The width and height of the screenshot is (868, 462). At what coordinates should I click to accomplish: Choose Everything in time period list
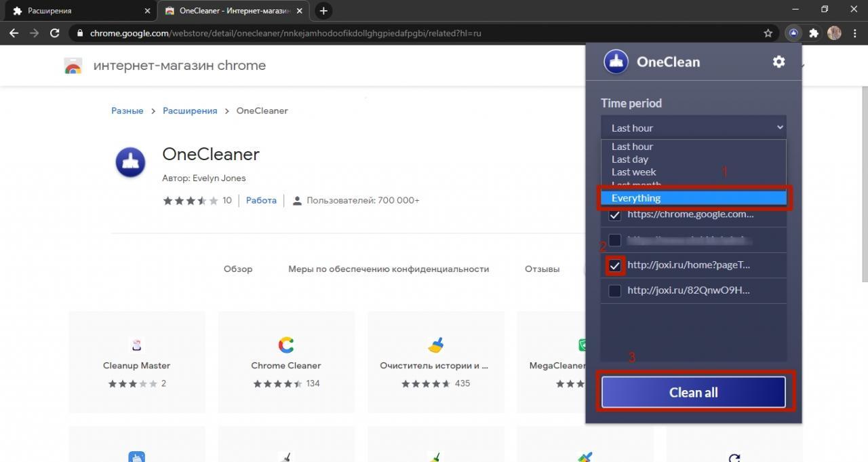coord(694,198)
